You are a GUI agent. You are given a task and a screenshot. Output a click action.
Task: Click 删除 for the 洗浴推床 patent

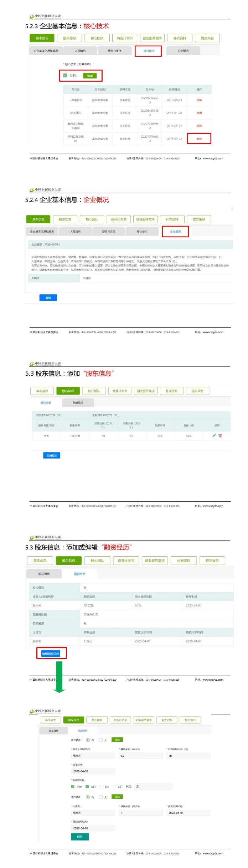(199, 113)
